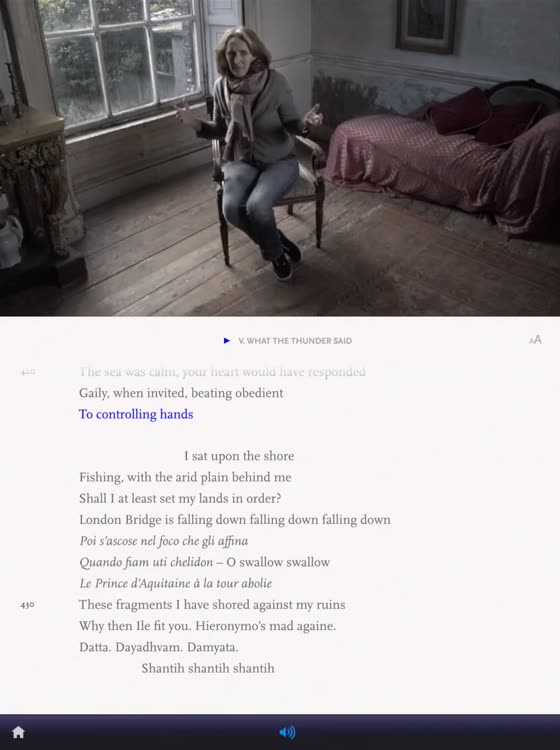The image size is (560, 750).
Task: Tap 'Gaily, when invited, beating obedient' line
Action: (181, 393)
